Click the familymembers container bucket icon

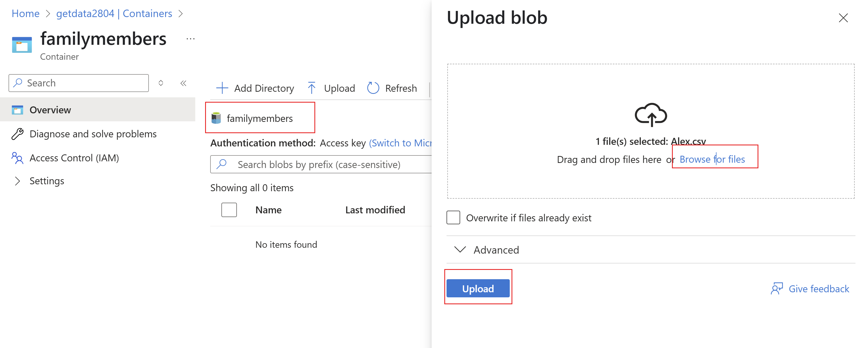[216, 118]
